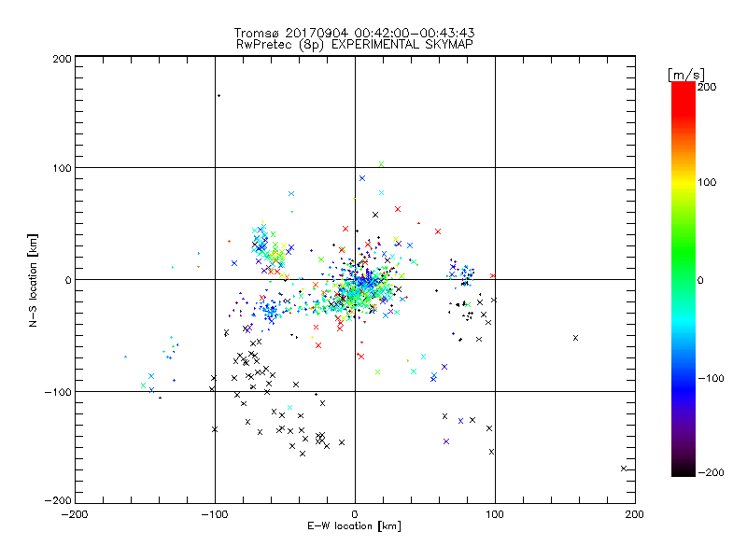Image resolution: width=747 pixels, height=560 pixels.
Task: Click the "N-S location [km]" axis label
Action: 33,281
